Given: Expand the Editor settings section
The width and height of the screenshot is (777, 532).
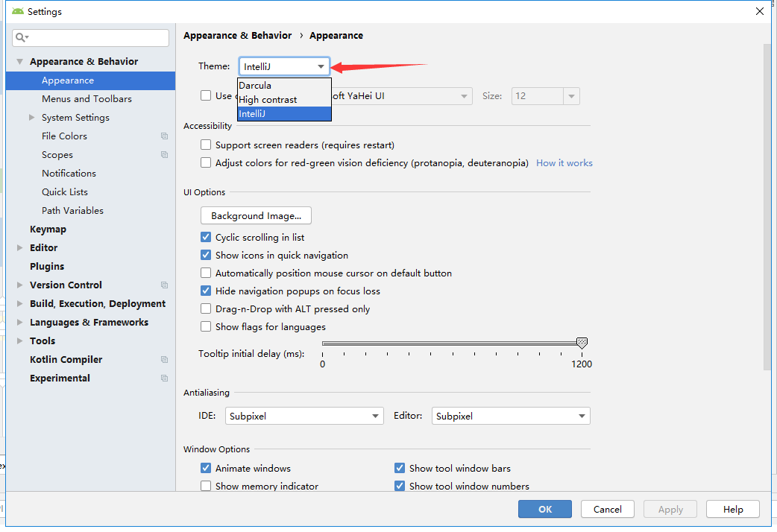Looking at the screenshot, I should (x=20, y=248).
